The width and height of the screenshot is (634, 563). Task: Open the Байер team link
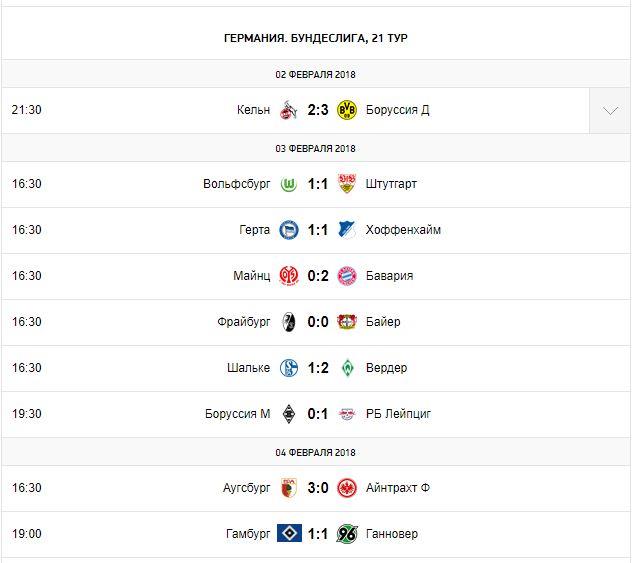(x=384, y=322)
